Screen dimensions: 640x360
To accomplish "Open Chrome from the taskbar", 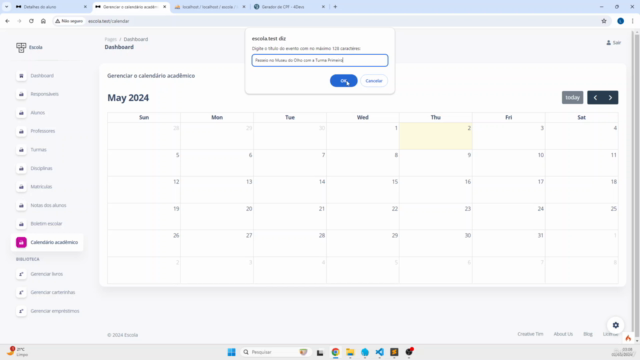I will click(x=336, y=352).
